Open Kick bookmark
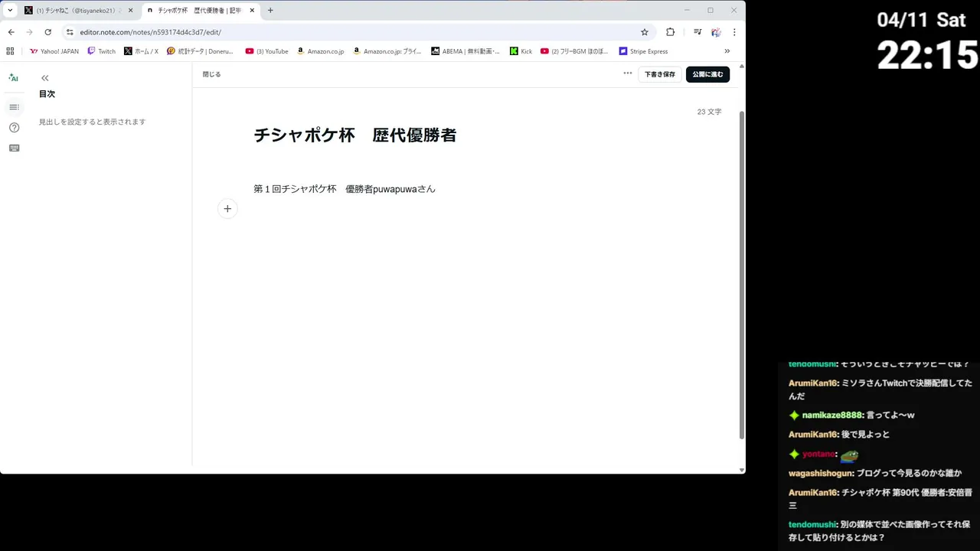 [x=521, y=51]
